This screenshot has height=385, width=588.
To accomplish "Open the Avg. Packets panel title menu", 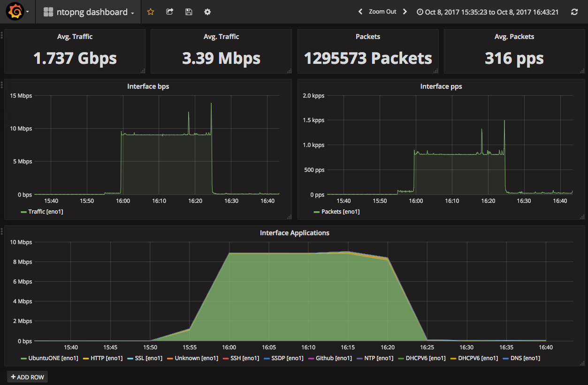I will (x=514, y=37).
